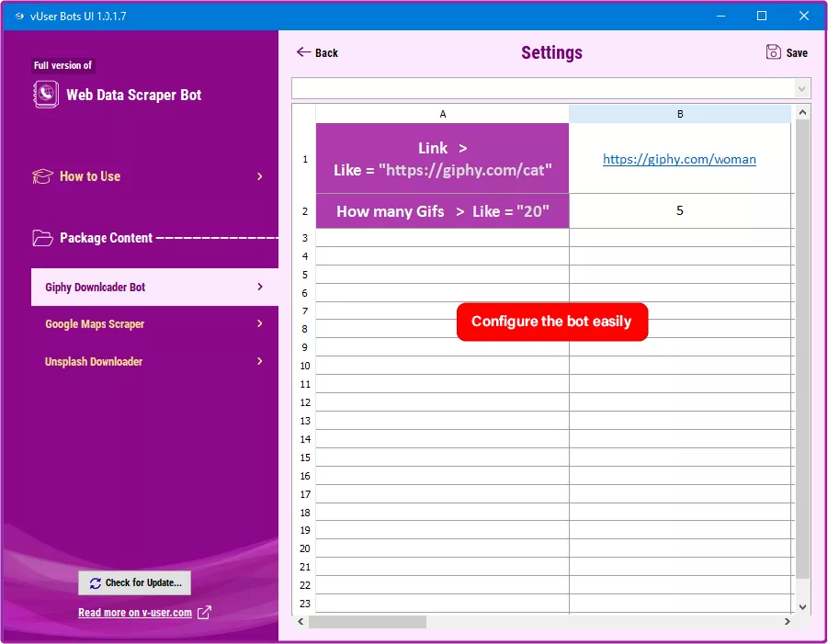This screenshot has height=644, width=828.
Task: Open the How to Use section
Action: (x=148, y=176)
